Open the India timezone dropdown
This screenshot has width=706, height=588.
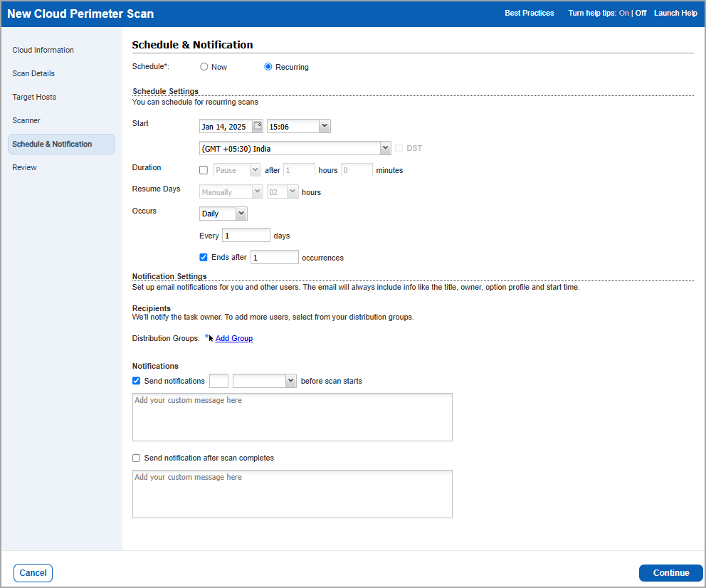tap(385, 148)
